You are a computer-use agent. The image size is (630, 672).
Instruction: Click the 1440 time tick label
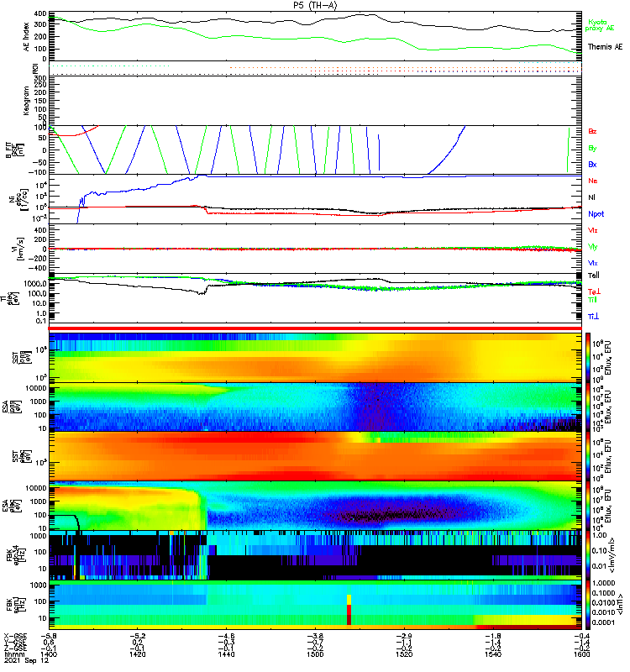point(226,654)
